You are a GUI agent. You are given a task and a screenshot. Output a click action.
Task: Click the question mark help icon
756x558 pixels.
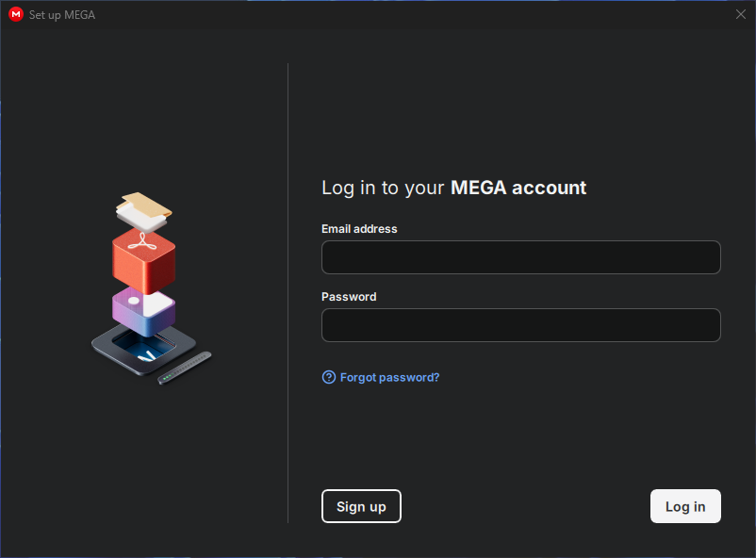click(329, 377)
